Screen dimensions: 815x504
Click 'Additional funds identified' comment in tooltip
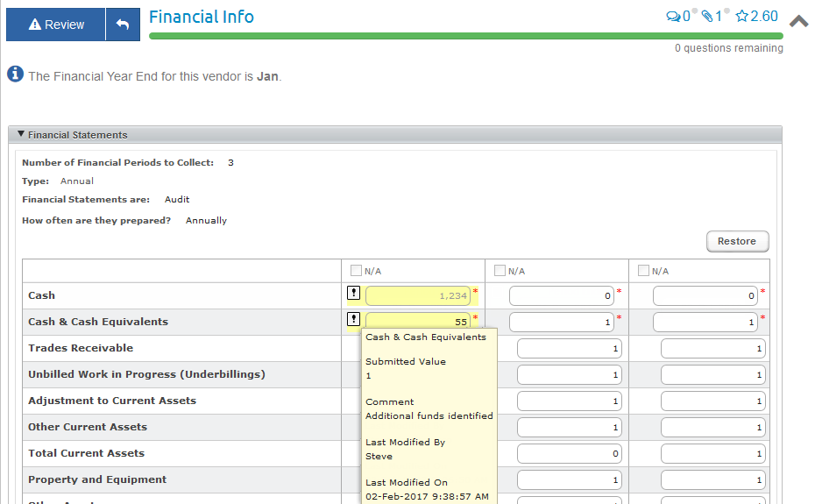click(x=429, y=415)
